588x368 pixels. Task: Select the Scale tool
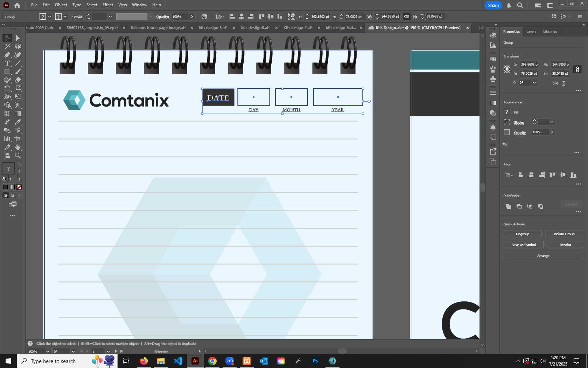pos(18,88)
